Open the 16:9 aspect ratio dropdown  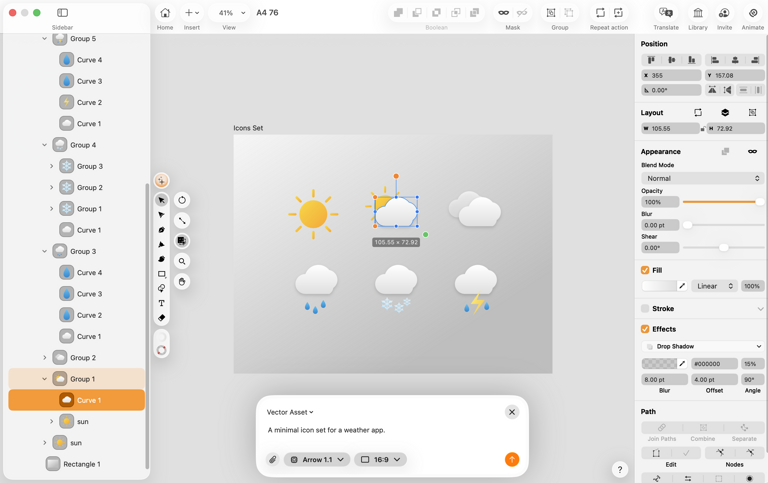click(381, 459)
